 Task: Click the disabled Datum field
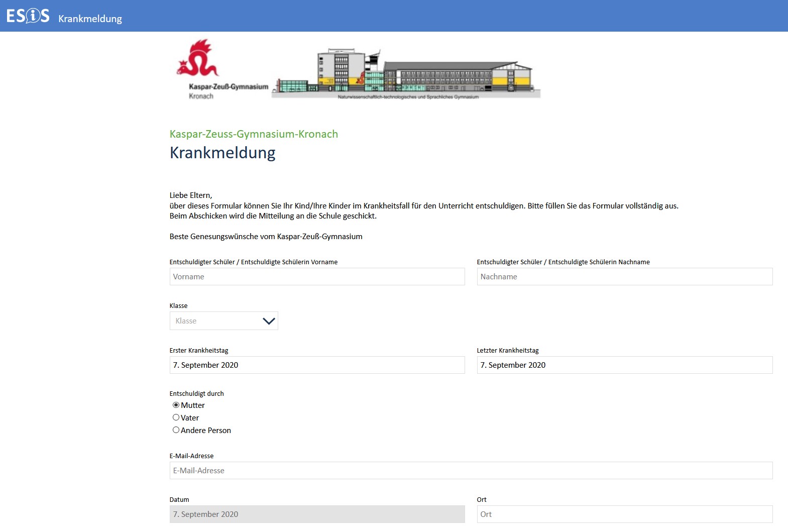[x=317, y=514]
